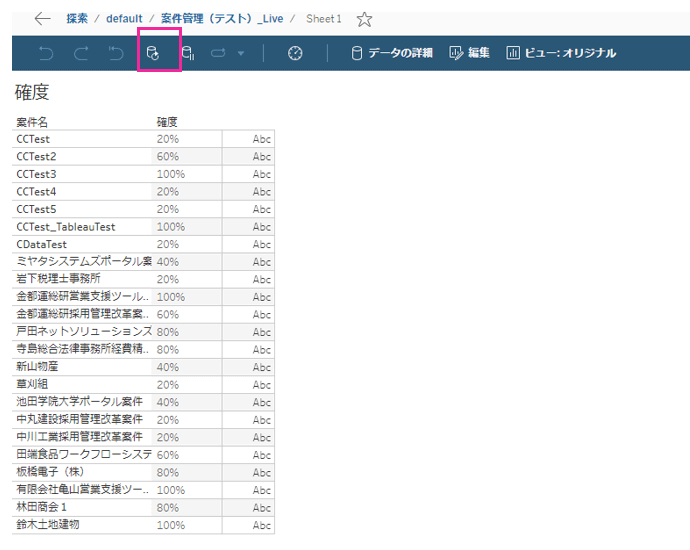Open ビュー: オリジナル view menu
690x550 pixels.
click(561, 53)
